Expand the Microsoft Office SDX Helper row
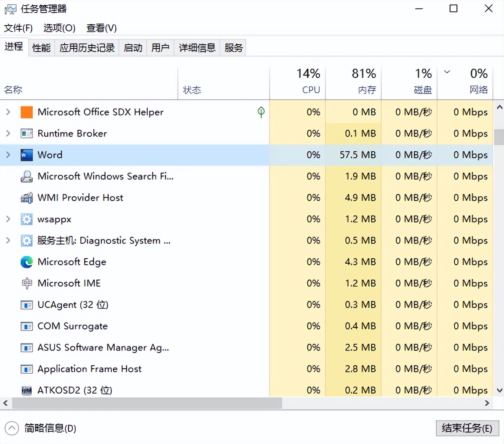 [8, 112]
